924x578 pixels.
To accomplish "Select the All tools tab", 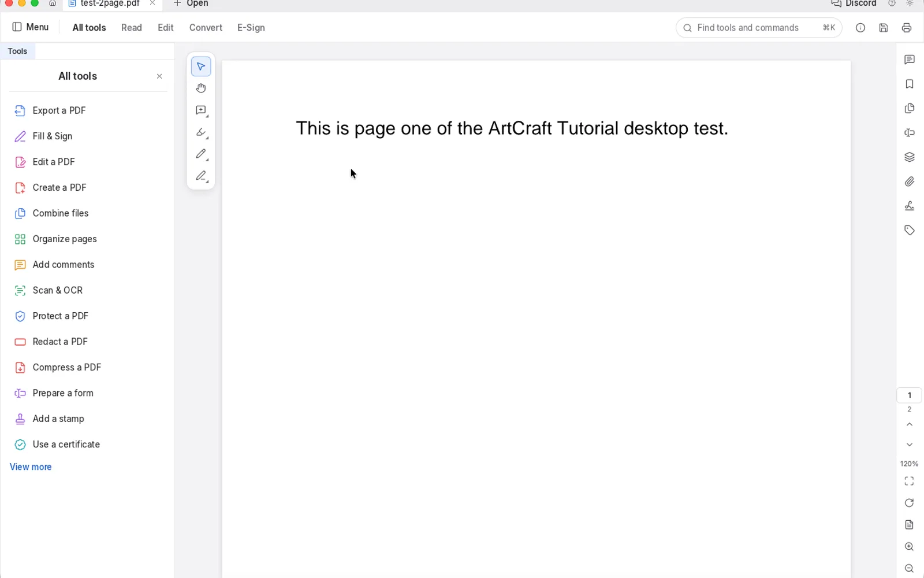I will pos(89,28).
